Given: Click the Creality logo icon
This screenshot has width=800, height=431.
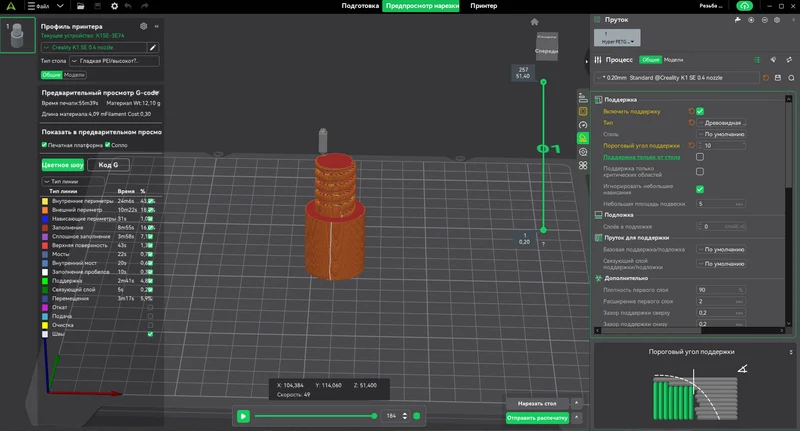Looking at the screenshot, I should click(11, 6).
